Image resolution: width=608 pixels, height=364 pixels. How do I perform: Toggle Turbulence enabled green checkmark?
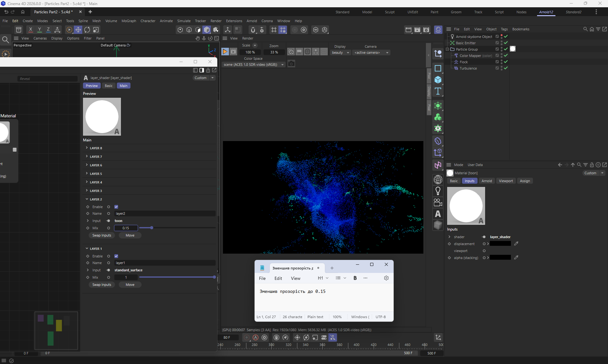click(x=506, y=68)
